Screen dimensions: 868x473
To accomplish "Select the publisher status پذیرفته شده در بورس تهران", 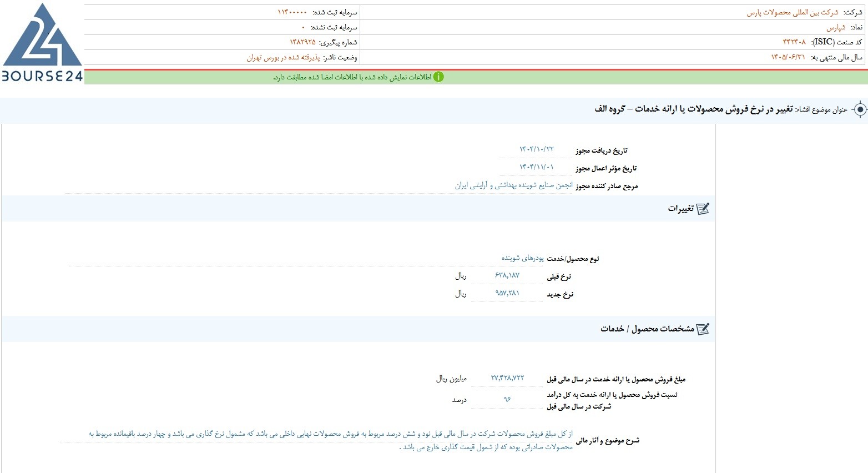I will pyautogui.click(x=284, y=57).
